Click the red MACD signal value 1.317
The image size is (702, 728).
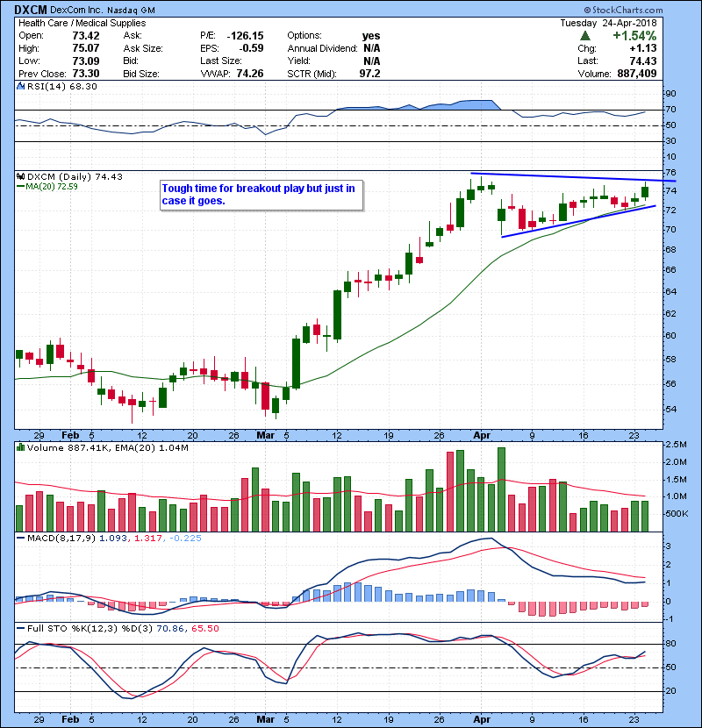pos(148,539)
